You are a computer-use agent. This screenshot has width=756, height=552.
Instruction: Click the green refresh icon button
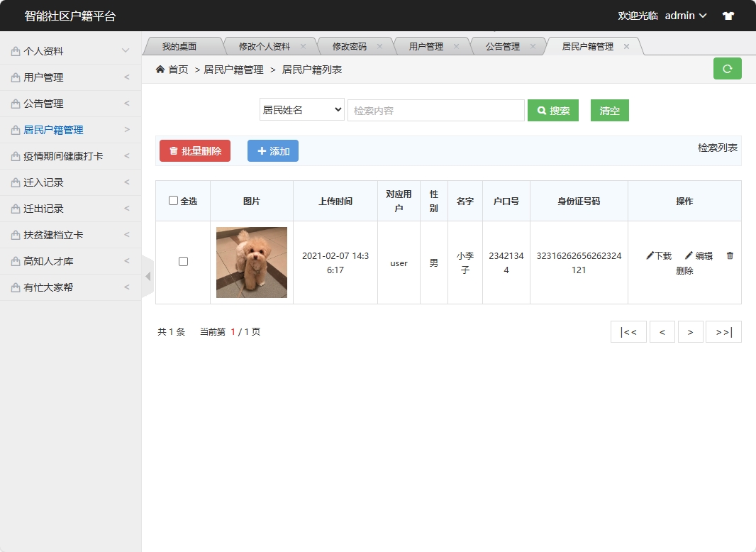pyautogui.click(x=727, y=69)
